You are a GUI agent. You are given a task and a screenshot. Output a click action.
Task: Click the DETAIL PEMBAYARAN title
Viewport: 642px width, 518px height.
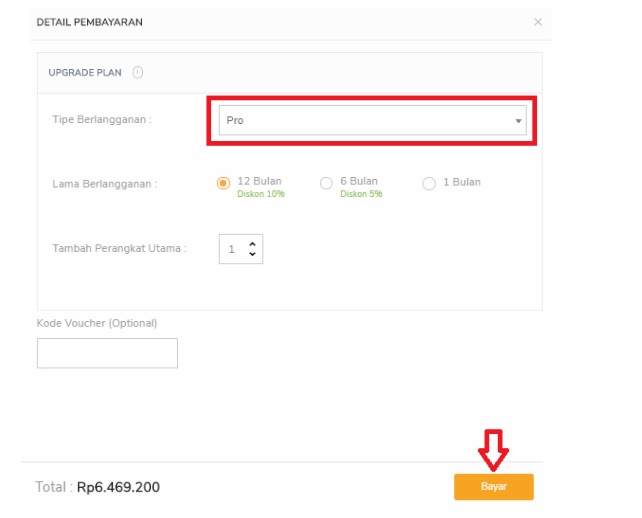[x=90, y=22]
